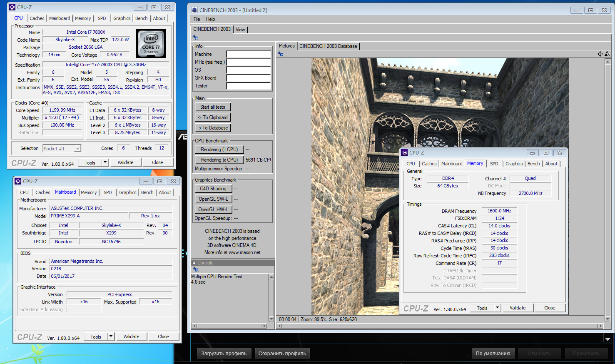Run the OpenGL SW-L test

213,199
